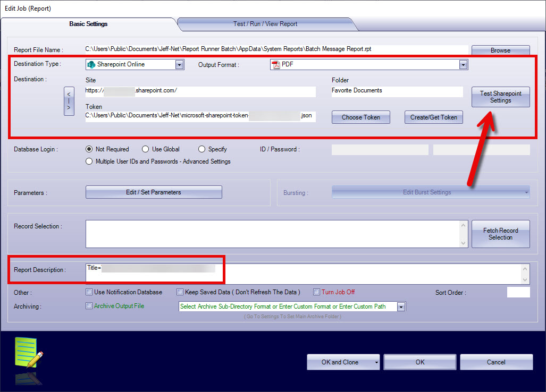Open the Destination Type dropdown
Viewport: 546px width, 392px height.
coord(179,64)
